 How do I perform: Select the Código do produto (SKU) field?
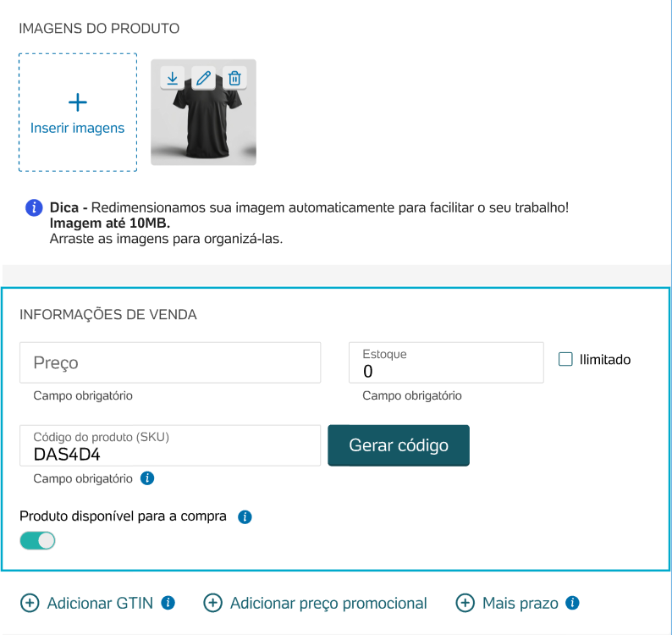coord(170,445)
